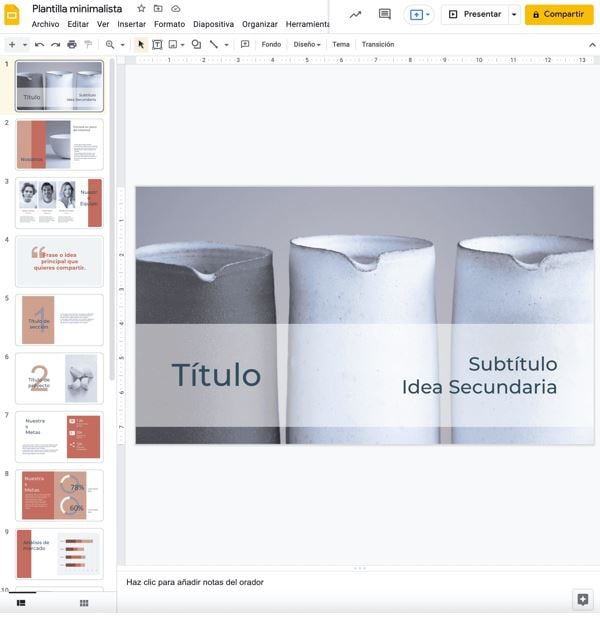Open new slide layout dropdown arrow
The width and height of the screenshot is (600, 625).
pos(25,45)
